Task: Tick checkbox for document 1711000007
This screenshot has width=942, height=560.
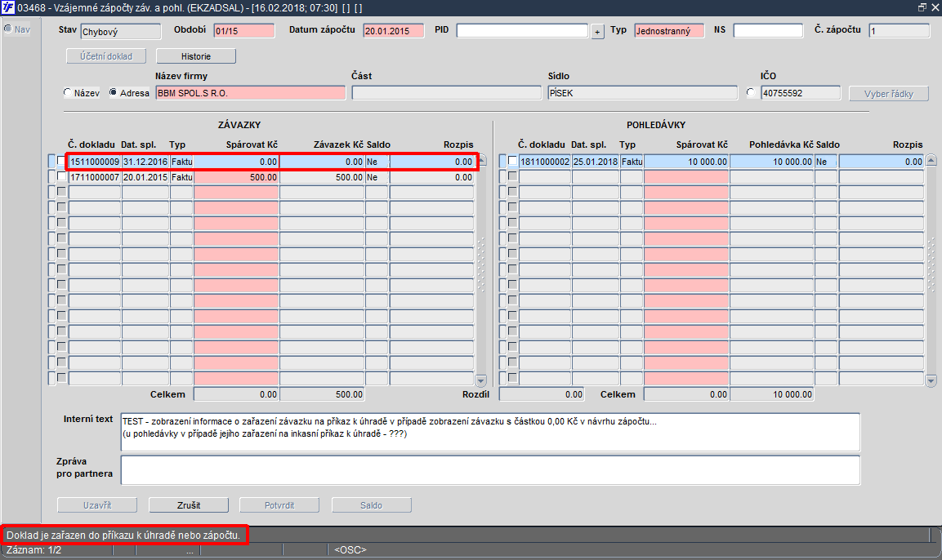Action: 61,176
